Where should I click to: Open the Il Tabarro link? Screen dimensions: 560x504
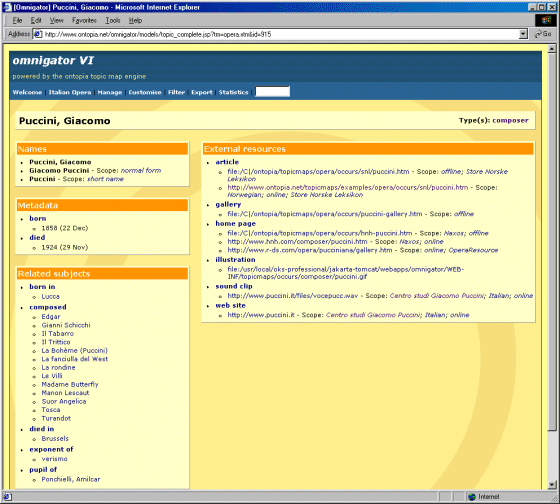pyautogui.click(x=58, y=334)
